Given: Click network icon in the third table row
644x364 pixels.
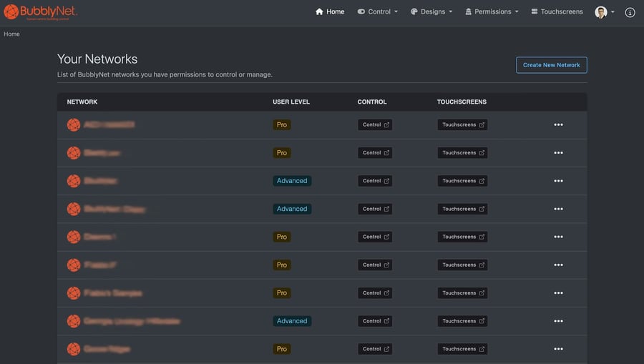Looking at the screenshot, I should pyautogui.click(x=74, y=181).
